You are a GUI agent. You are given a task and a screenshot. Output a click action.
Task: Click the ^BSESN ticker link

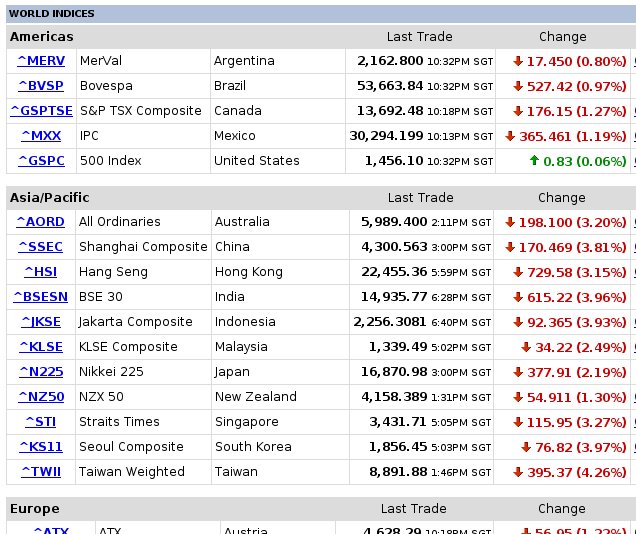41,297
